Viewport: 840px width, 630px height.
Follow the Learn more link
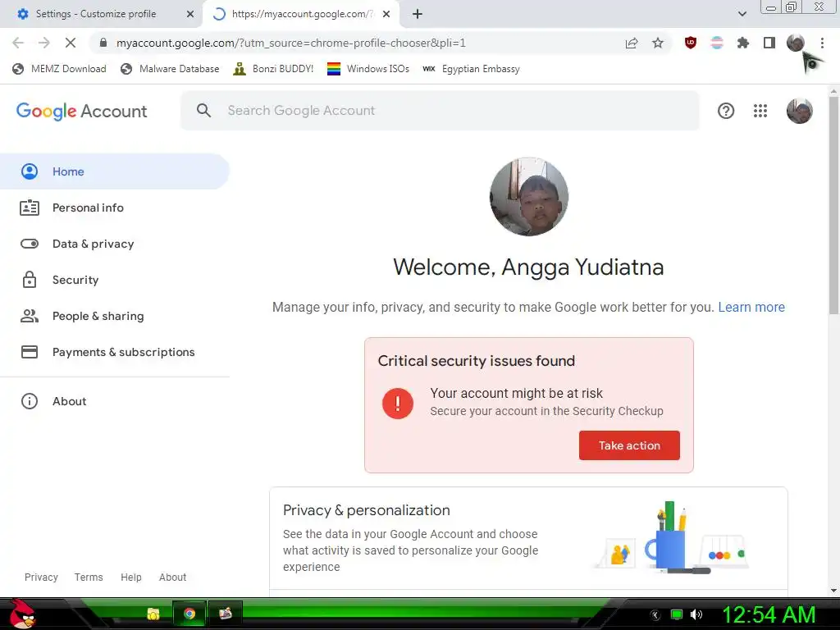[x=751, y=307]
